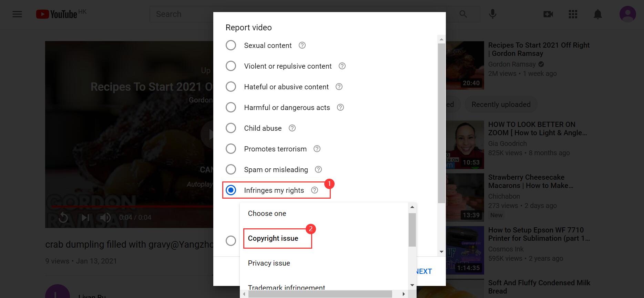Show help for Spam or misleading
The height and width of the screenshot is (298, 644).
click(x=318, y=169)
